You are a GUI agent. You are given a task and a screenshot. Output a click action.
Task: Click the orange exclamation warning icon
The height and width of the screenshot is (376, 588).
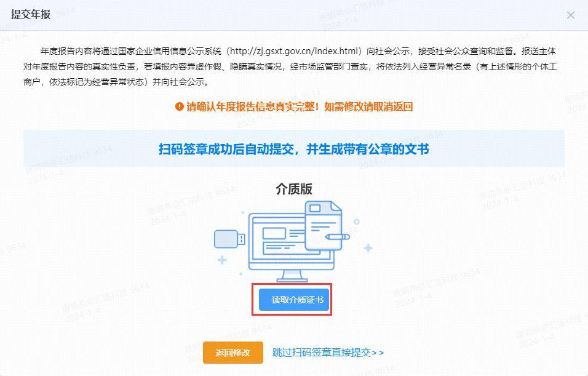[179, 106]
